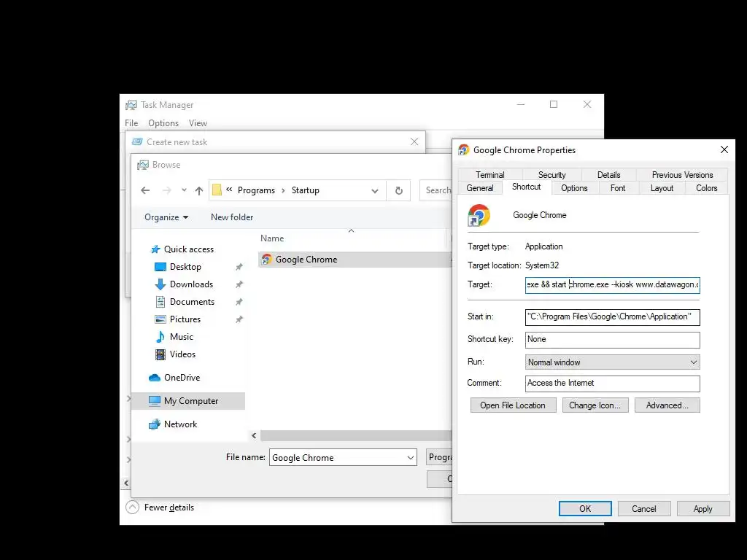Click the Chrome icon in file list
The height and width of the screenshot is (560, 747).
click(267, 260)
